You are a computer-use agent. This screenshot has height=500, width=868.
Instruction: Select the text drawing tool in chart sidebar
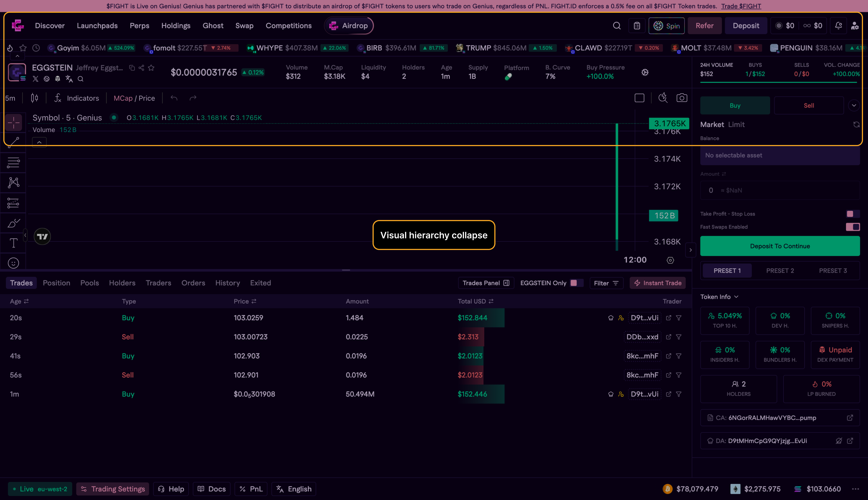(13, 243)
